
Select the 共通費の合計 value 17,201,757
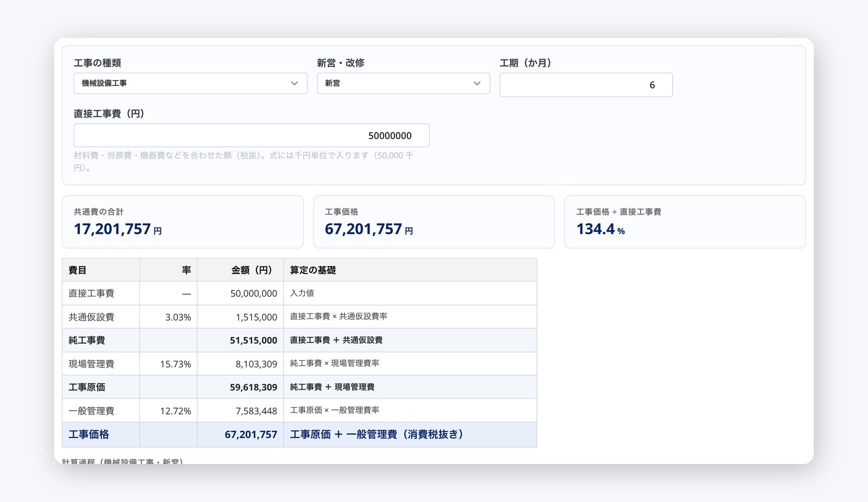pos(112,229)
